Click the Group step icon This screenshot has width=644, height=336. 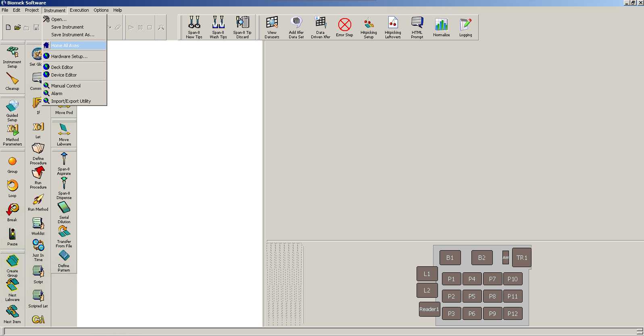(12, 165)
